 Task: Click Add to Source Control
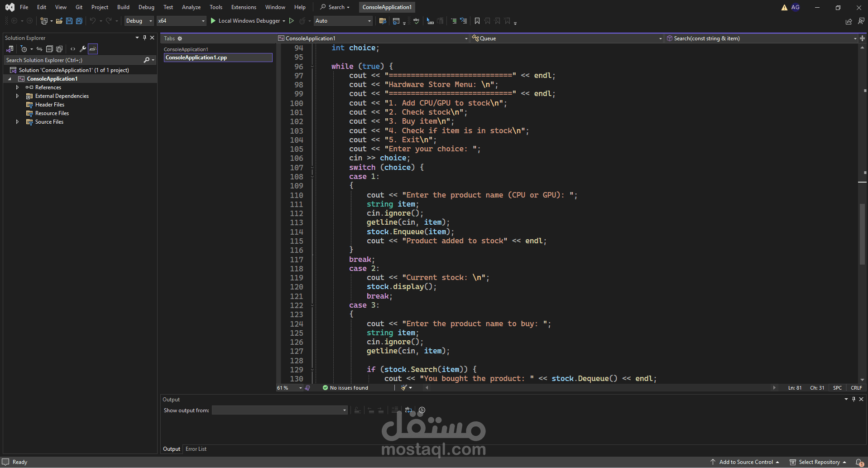point(745,462)
